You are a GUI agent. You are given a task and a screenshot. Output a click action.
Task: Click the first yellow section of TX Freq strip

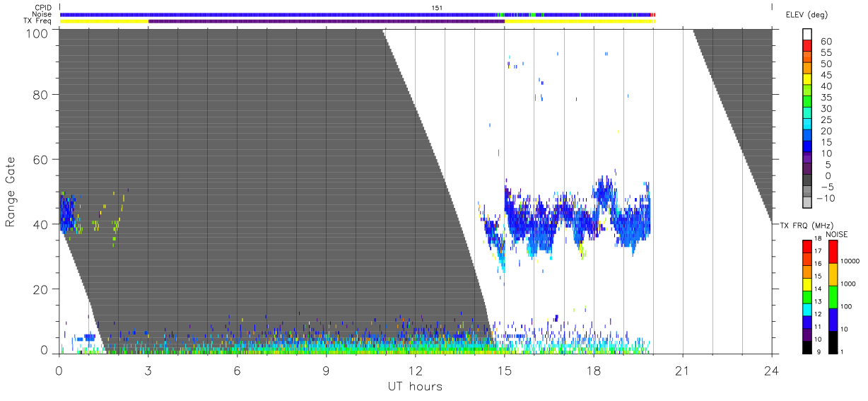pos(104,21)
